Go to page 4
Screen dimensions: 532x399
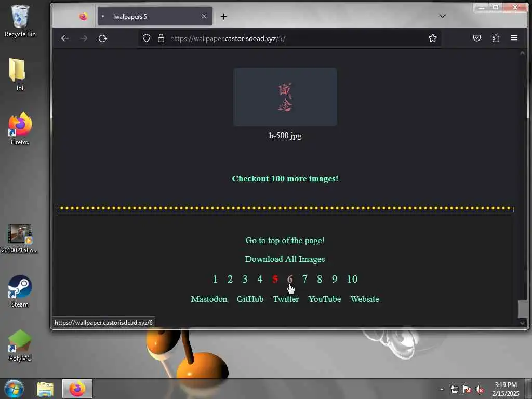[260, 279]
